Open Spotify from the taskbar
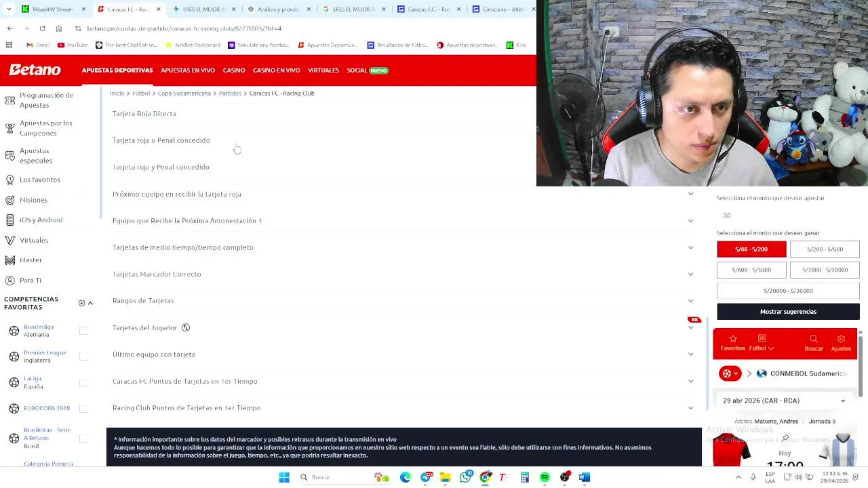This screenshot has width=868, height=488. tap(545, 477)
